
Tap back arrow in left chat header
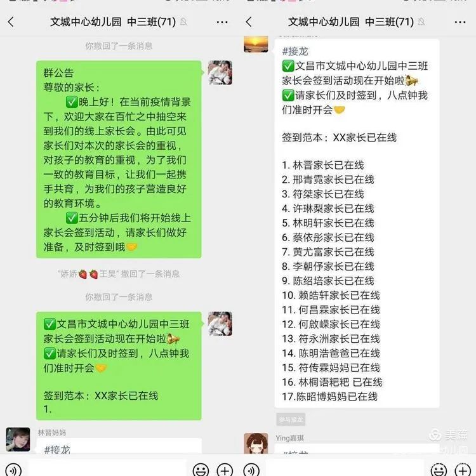point(11,22)
